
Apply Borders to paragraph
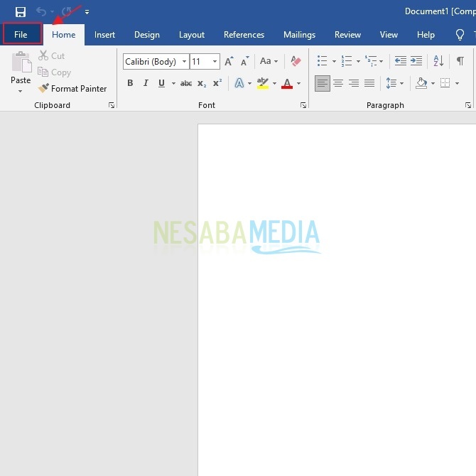pyautogui.click(x=445, y=83)
